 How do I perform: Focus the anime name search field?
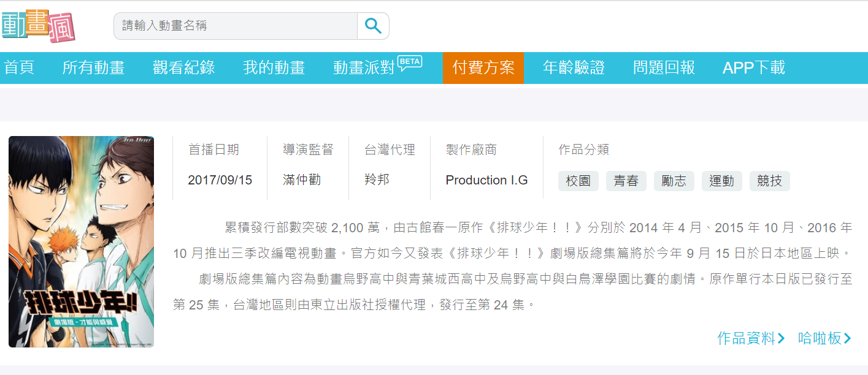pyautogui.click(x=236, y=26)
